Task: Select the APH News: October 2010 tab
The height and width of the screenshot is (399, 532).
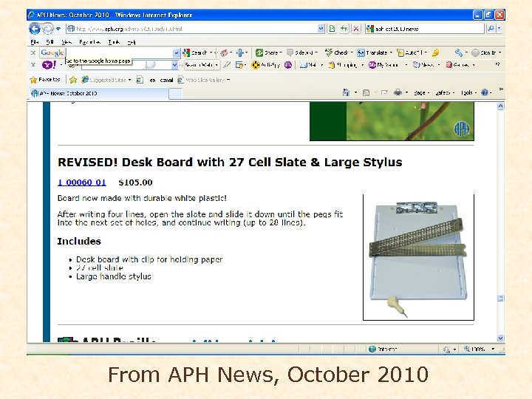Action: 98,93
